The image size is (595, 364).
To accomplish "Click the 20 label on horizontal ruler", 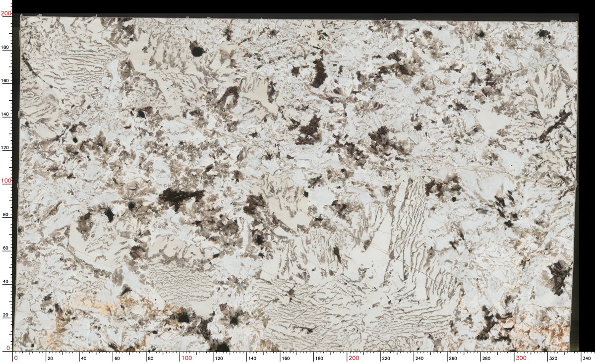I will tap(50, 358).
